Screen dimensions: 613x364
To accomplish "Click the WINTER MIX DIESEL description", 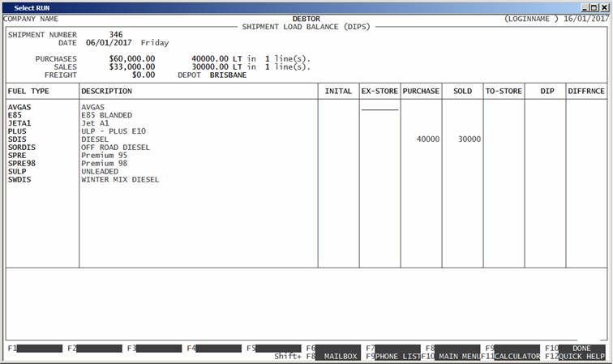I will pyautogui.click(x=120, y=179).
